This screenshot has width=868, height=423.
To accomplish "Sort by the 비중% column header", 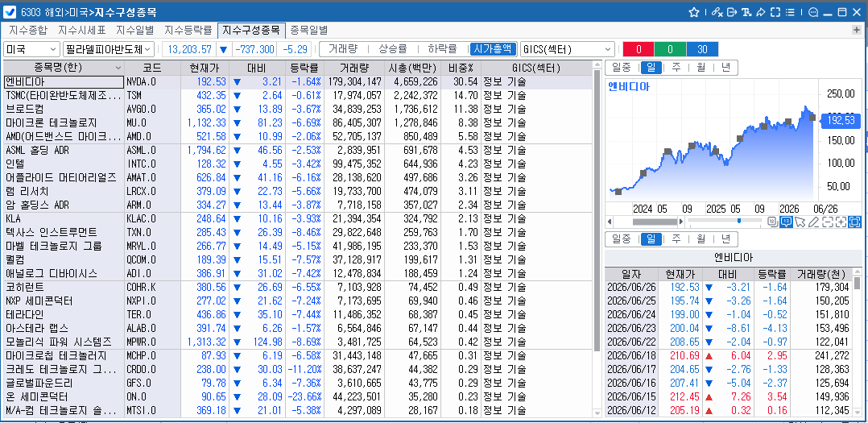I will pos(461,68).
